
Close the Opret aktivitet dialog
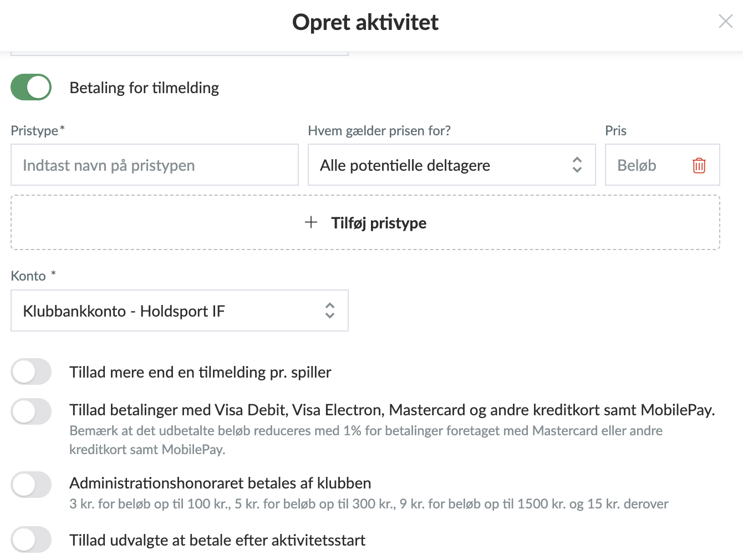[725, 22]
